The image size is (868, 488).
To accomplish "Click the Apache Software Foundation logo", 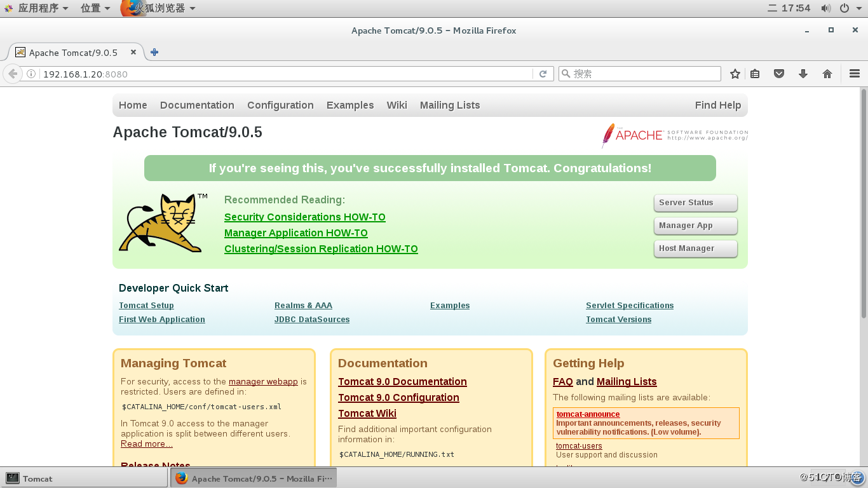I will coord(674,135).
